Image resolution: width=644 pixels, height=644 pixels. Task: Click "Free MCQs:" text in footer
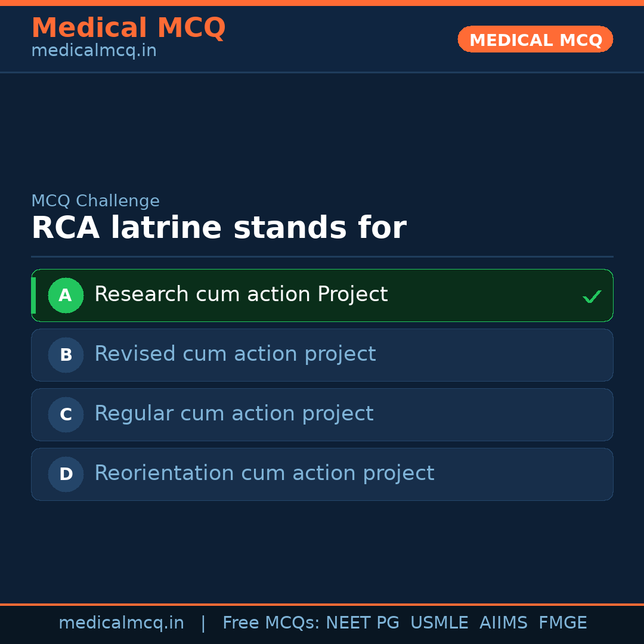[x=271, y=623]
